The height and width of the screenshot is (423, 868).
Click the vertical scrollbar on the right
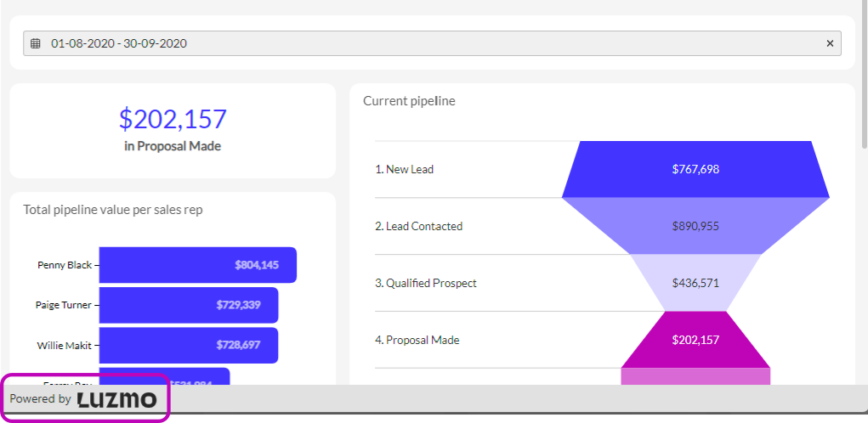(865, 76)
